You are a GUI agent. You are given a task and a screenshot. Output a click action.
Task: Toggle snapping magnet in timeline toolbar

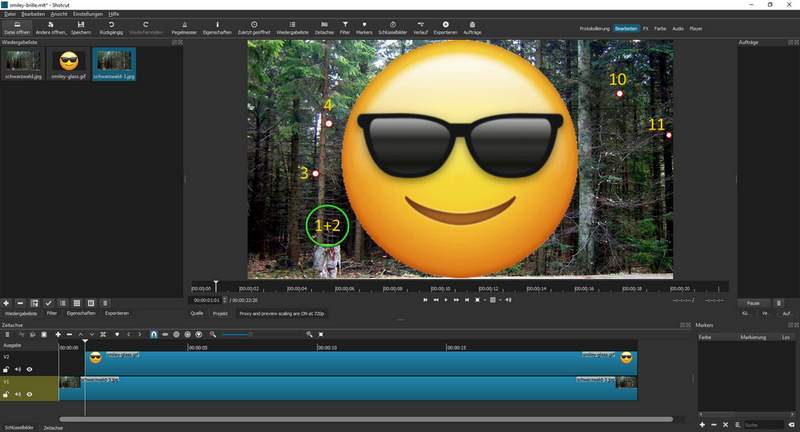pos(153,334)
